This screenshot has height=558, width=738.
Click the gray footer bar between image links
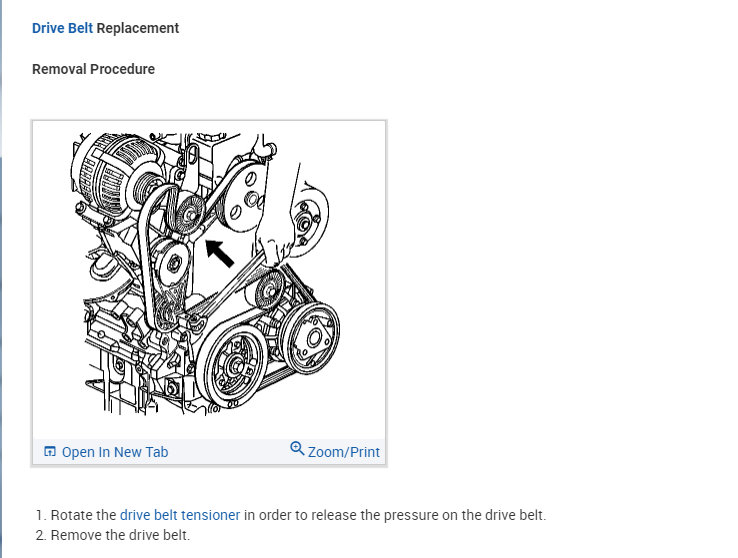(229, 452)
